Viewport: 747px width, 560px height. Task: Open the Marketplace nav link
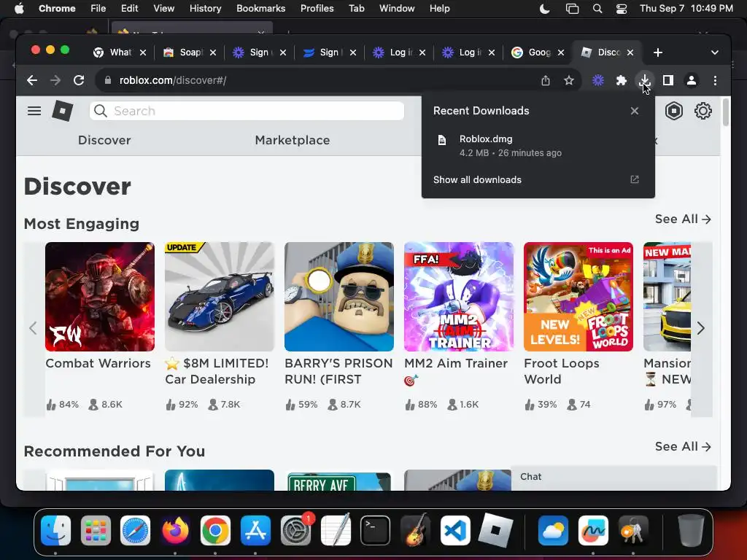pyautogui.click(x=292, y=140)
